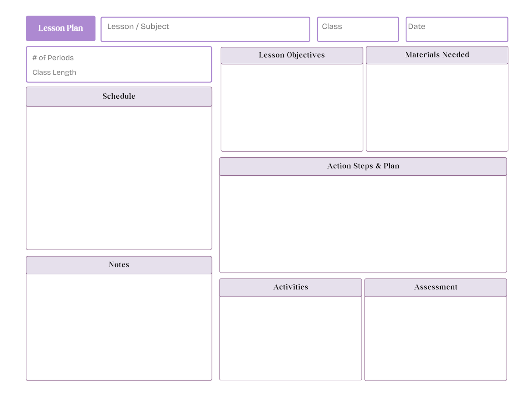The height and width of the screenshot is (411, 532).
Task: Select the Schedule header bar
Action: click(x=119, y=97)
